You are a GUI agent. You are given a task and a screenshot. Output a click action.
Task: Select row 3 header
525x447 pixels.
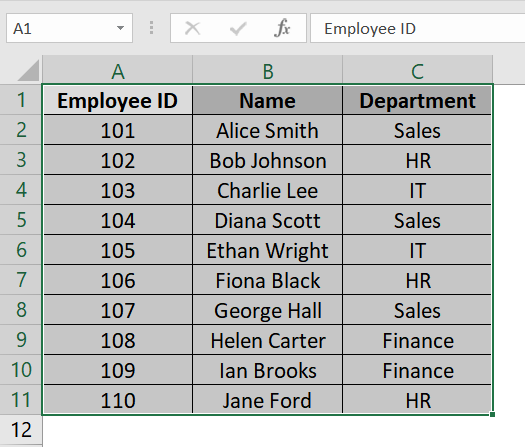[x=21, y=160]
